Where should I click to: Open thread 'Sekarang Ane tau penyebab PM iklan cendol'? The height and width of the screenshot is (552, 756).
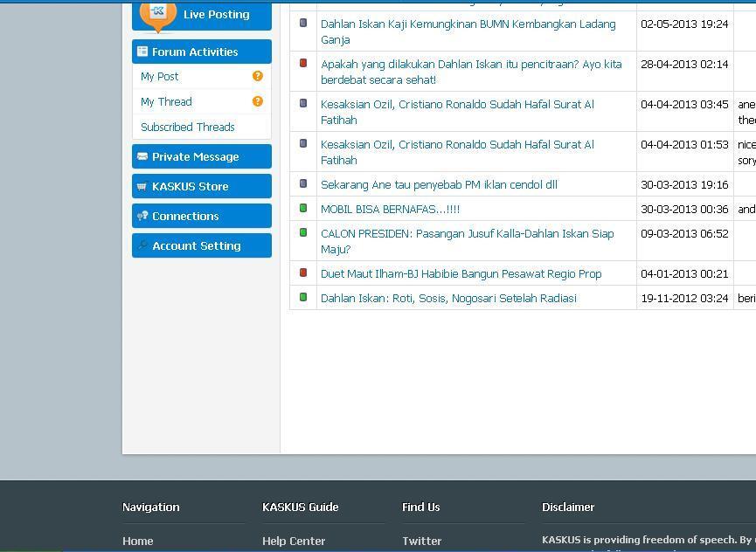[439, 185]
